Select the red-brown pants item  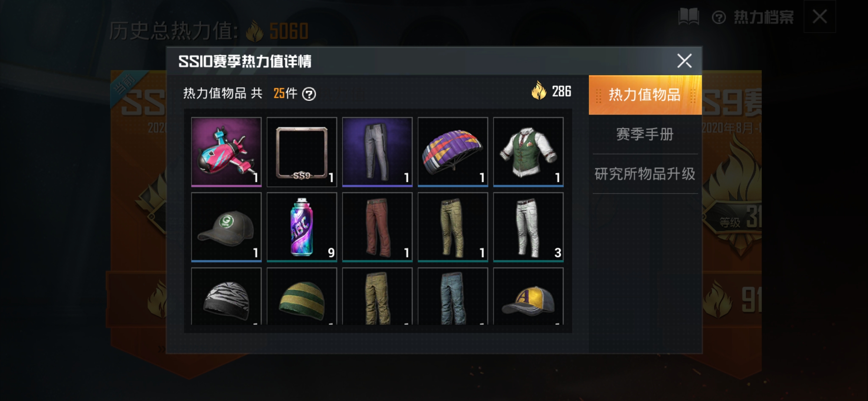pos(377,227)
